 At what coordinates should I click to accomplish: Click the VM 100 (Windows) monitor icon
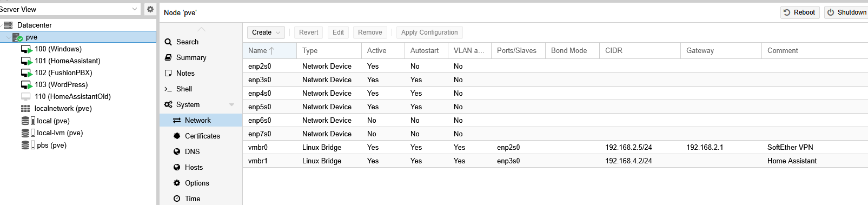click(x=26, y=49)
